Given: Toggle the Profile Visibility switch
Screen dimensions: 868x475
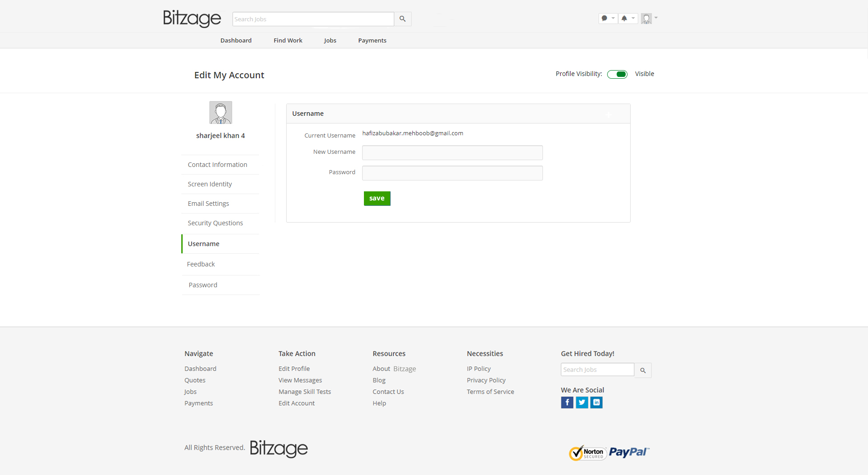Looking at the screenshot, I should point(617,74).
